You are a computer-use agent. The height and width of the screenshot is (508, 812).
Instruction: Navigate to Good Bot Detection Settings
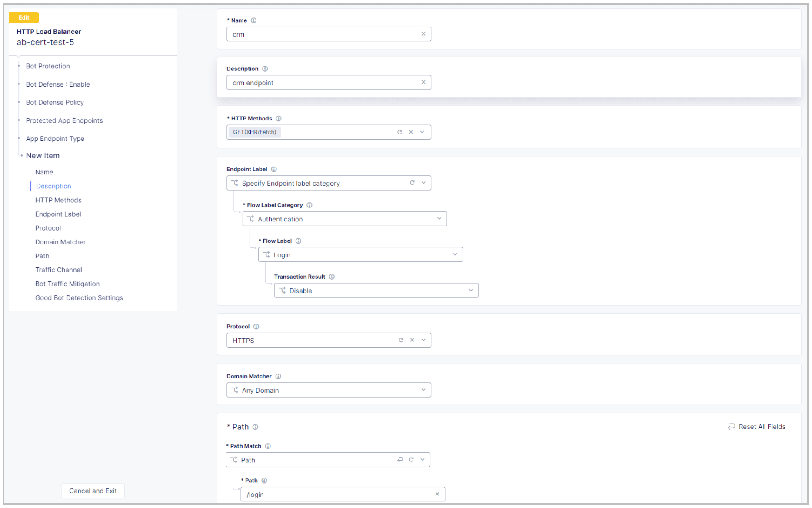pyautogui.click(x=79, y=297)
